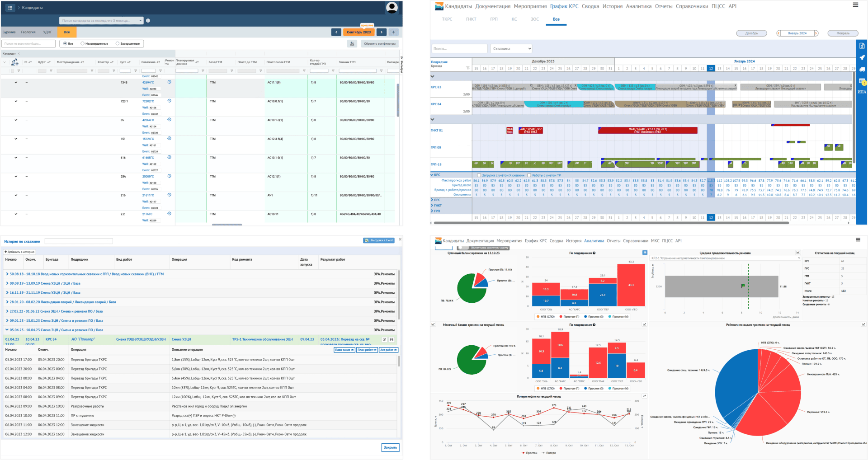This screenshot has width=868, height=460.
Task: Click the truck icon in blue sidebar
Action: coord(862,70)
